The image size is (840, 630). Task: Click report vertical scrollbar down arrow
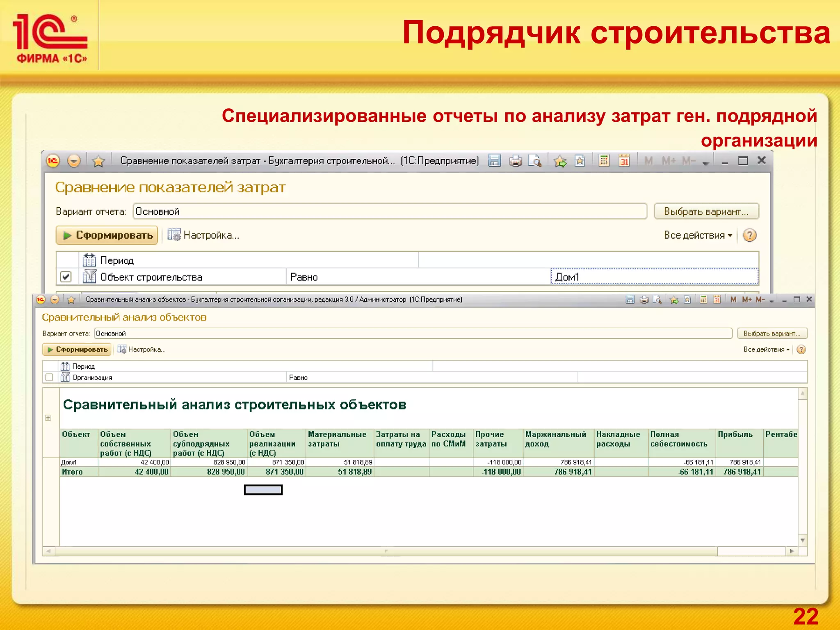803,540
